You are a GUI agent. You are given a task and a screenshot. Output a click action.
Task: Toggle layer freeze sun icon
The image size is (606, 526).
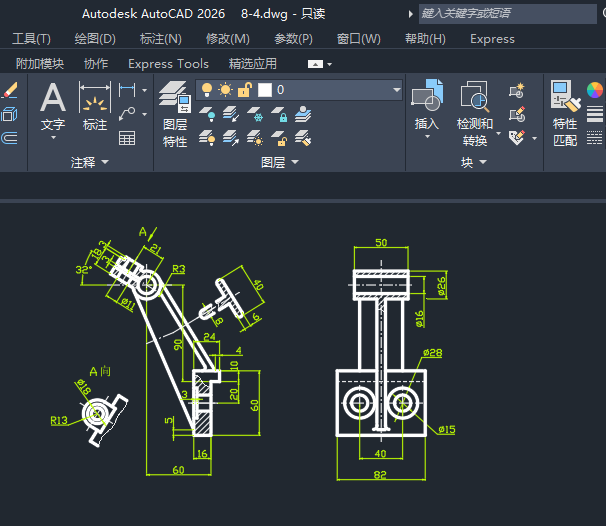[x=225, y=90]
